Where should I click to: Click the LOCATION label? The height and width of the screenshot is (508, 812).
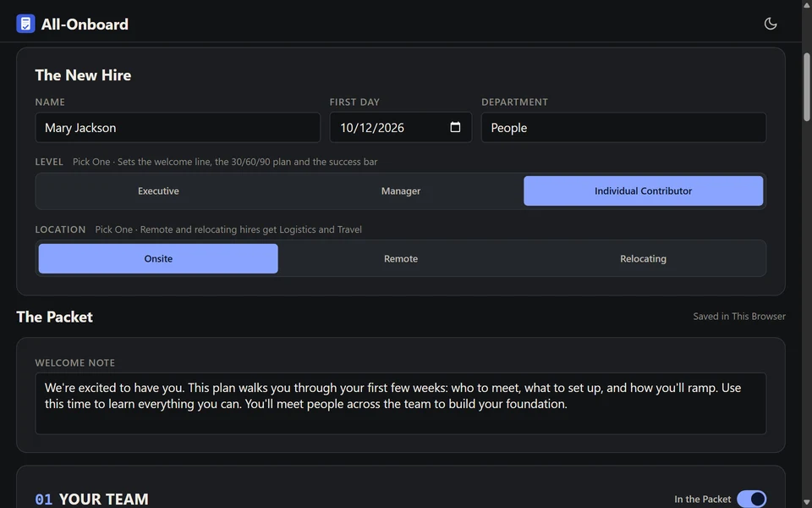tap(60, 229)
